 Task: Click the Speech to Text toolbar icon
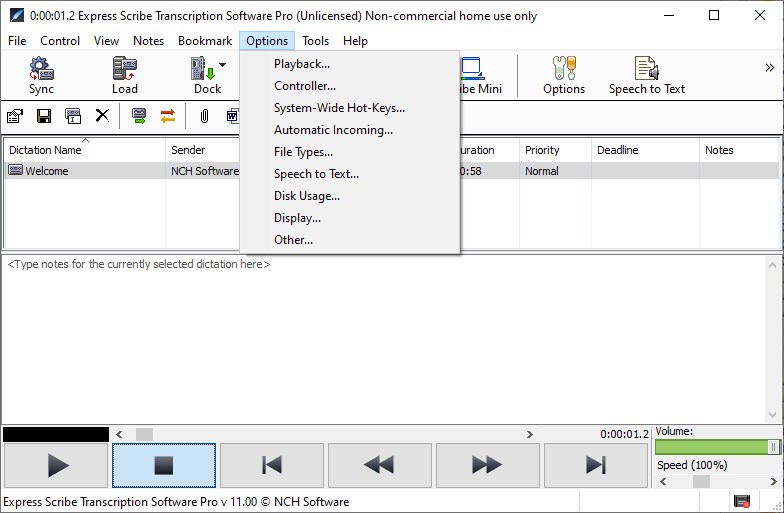point(646,76)
